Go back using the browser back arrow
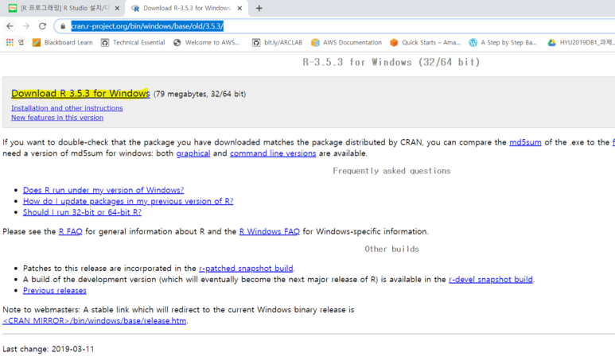 tap(10, 26)
